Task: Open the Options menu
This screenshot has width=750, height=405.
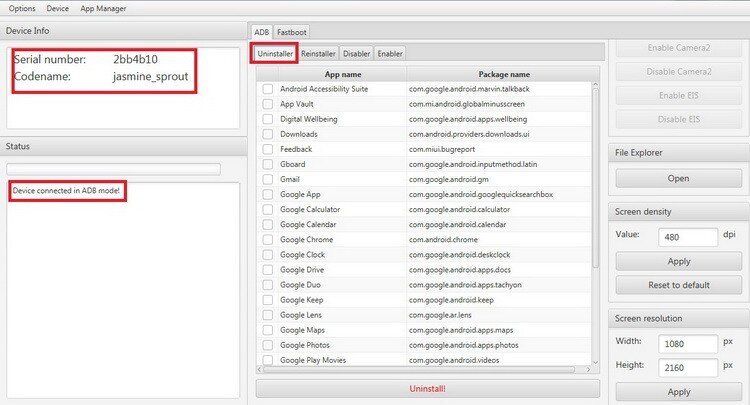Action: (22, 9)
